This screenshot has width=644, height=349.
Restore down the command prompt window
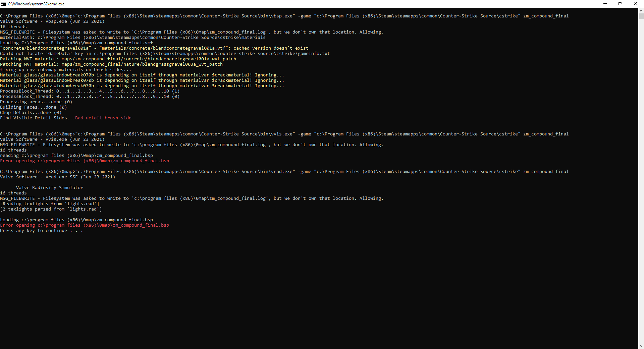click(x=620, y=4)
